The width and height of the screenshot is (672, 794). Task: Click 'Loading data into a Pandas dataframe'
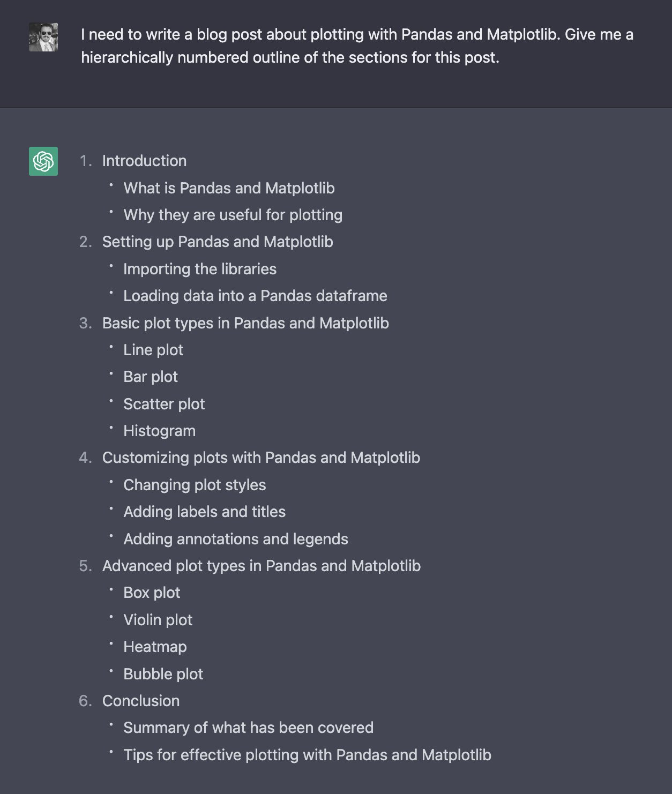tap(255, 296)
